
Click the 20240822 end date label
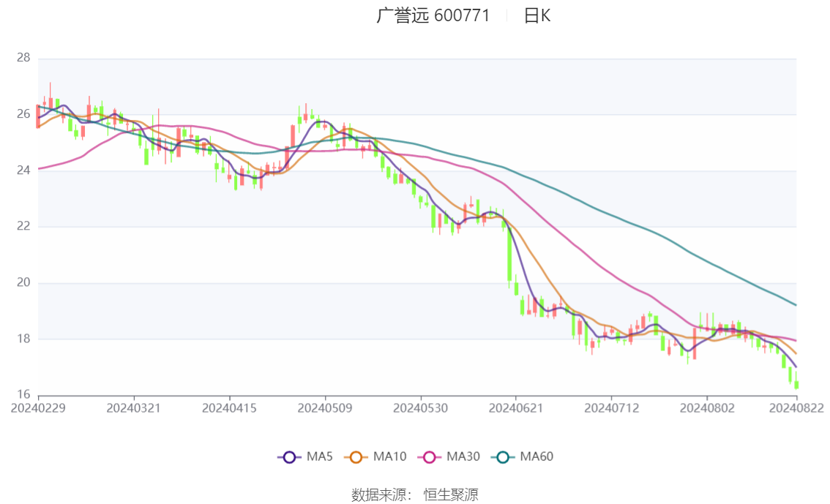click(x=796, y=407)
